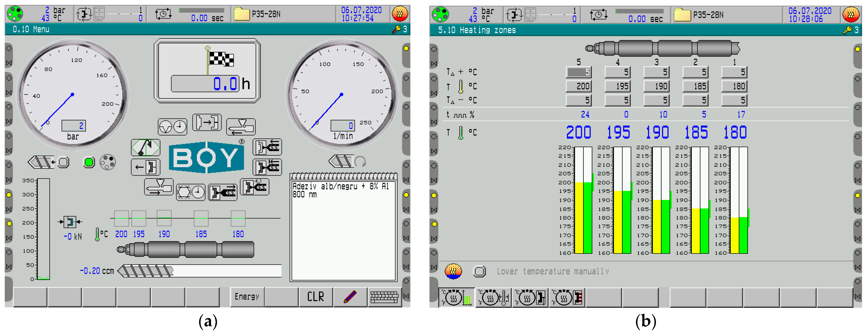This screenshot has width=868, height=332.
Task: Click the red pencil edit icon
Action: [x=350, y=297]
